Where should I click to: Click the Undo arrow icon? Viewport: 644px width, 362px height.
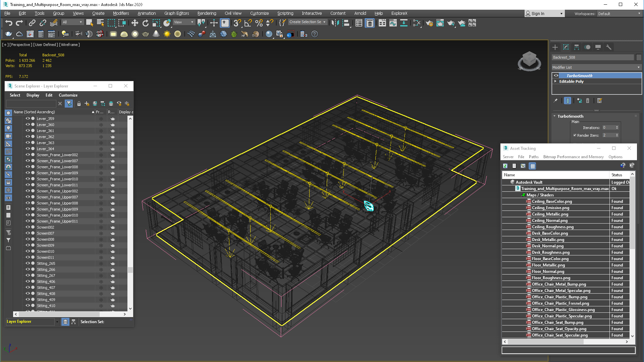(x=9, y=23)
